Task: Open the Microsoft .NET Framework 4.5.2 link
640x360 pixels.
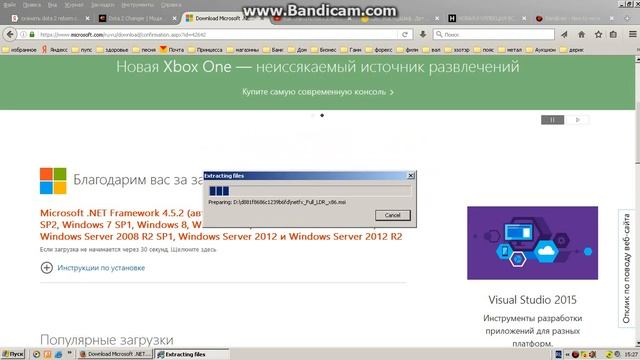Action: [x=221, y=224]
